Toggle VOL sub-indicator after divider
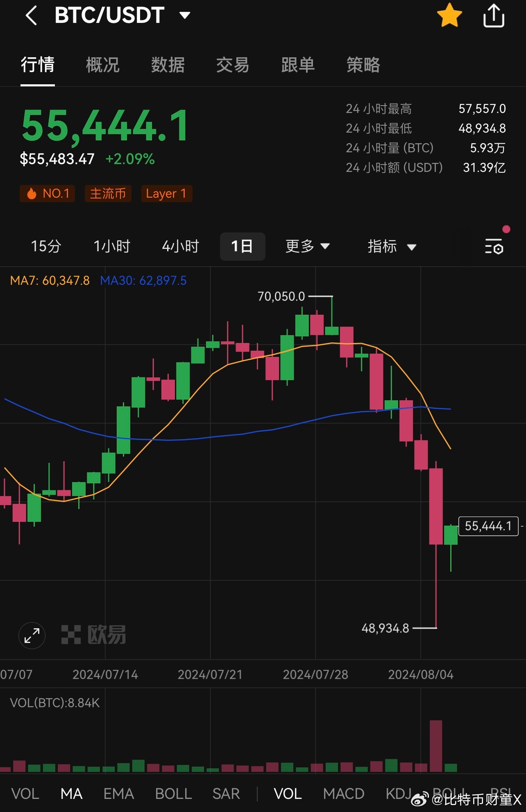The height and width of the screenshot is (812, 526). click(288, 794)
